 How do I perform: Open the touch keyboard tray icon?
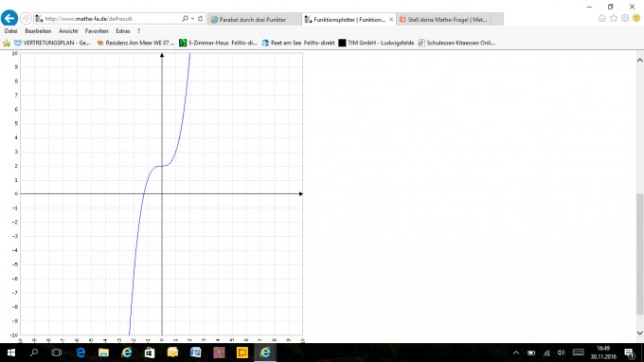click(579, 353)
